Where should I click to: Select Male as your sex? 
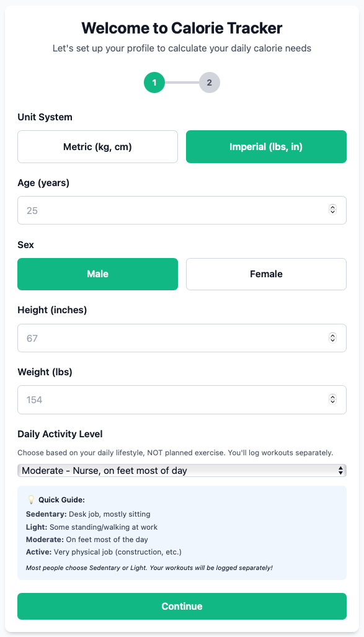point(97,274)
